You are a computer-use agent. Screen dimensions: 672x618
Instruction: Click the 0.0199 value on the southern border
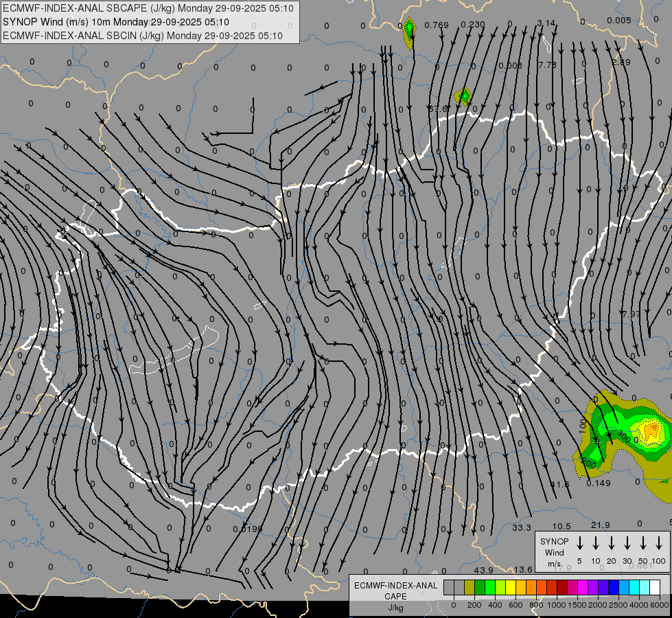247,529
